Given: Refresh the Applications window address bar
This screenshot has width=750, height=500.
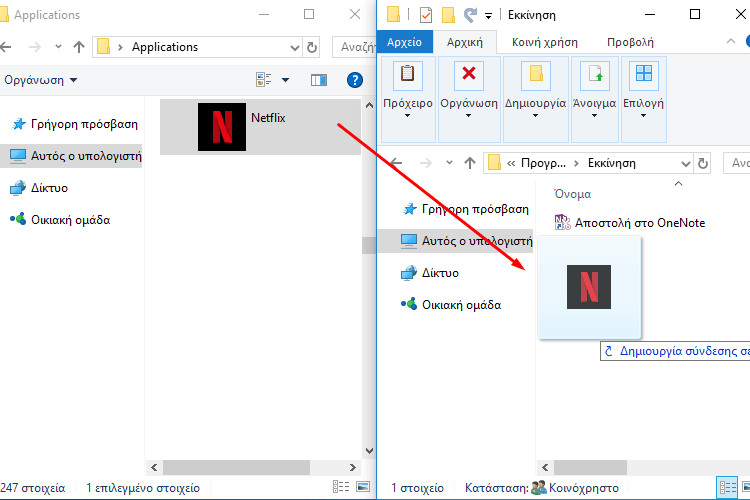Looking at the screenshot, I should click(312, 47).
